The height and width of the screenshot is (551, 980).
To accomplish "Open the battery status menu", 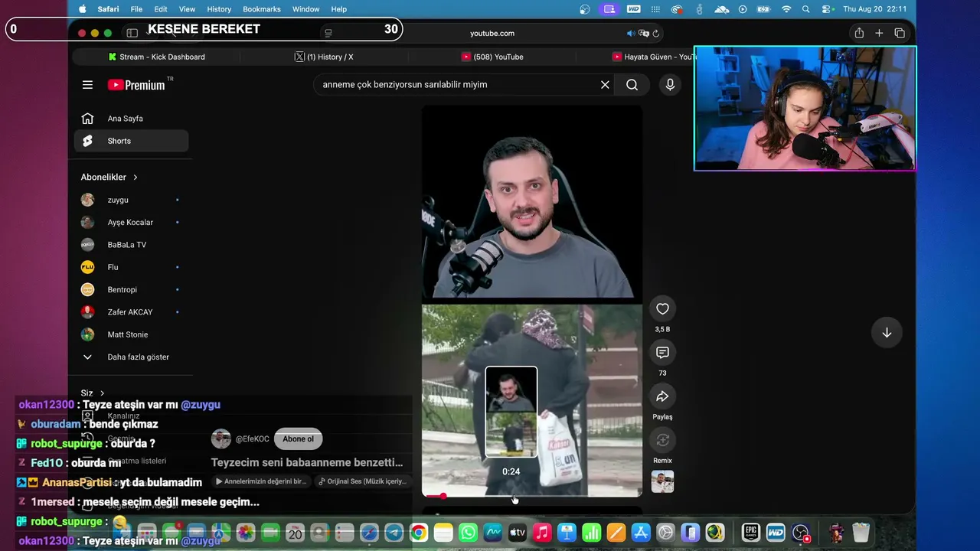I will pos(764,9).
